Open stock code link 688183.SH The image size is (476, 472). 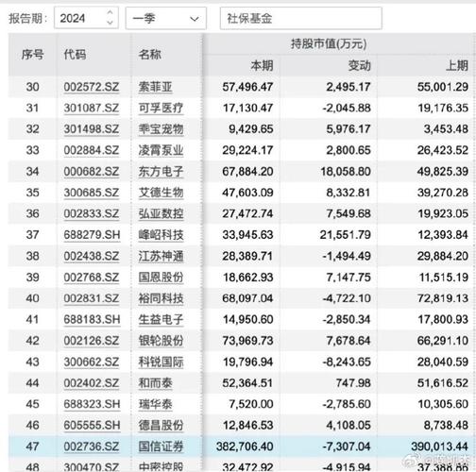pos(93,319)
